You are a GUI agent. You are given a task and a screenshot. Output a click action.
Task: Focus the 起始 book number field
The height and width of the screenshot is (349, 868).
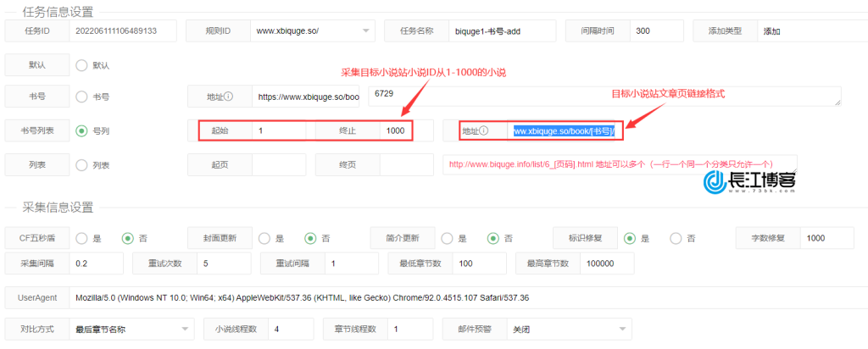pos(281,130)
